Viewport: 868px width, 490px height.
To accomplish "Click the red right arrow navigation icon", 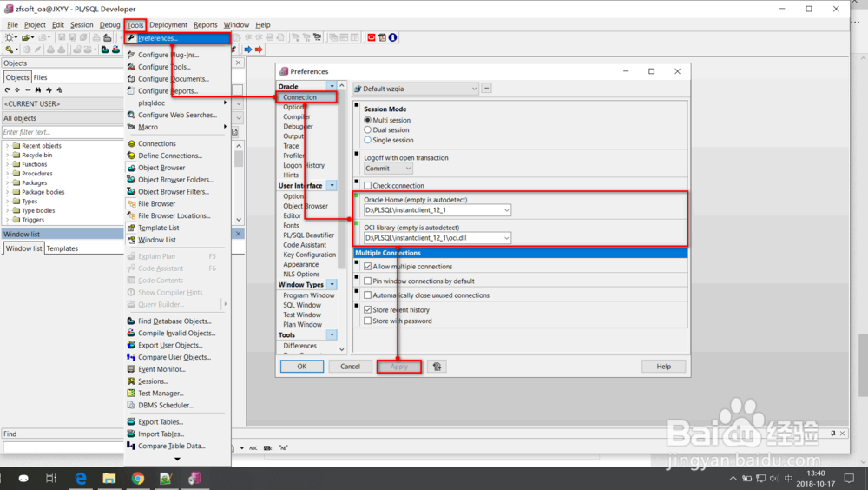I will pyautogui.click(x=259, y=50).
